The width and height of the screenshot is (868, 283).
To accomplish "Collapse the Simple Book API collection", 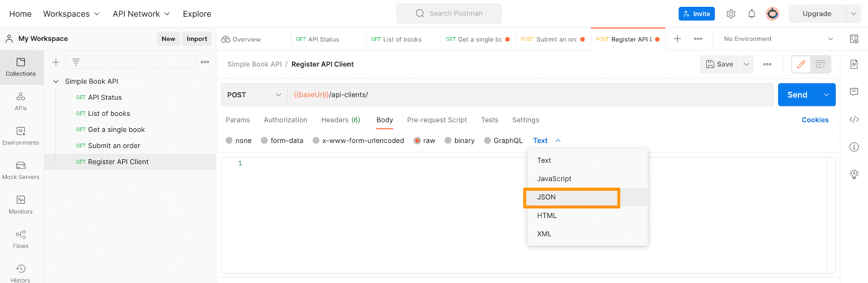I will click(56, 81).
